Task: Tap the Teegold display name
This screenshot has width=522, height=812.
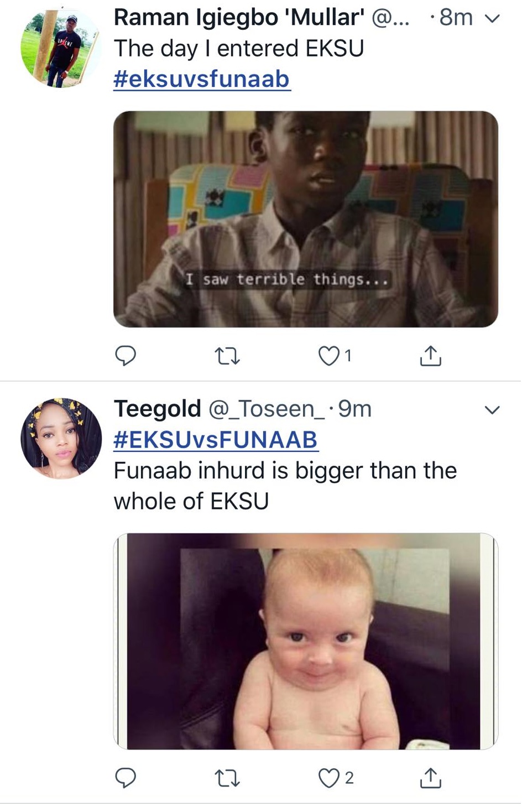Action: [x=157, y=409]
